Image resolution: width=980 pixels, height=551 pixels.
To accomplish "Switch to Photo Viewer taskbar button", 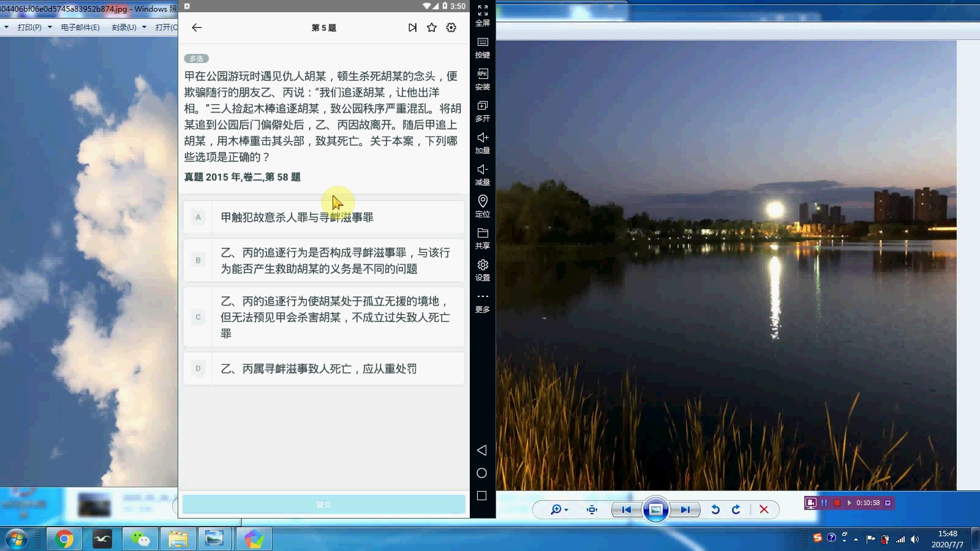I will [214, 539].
